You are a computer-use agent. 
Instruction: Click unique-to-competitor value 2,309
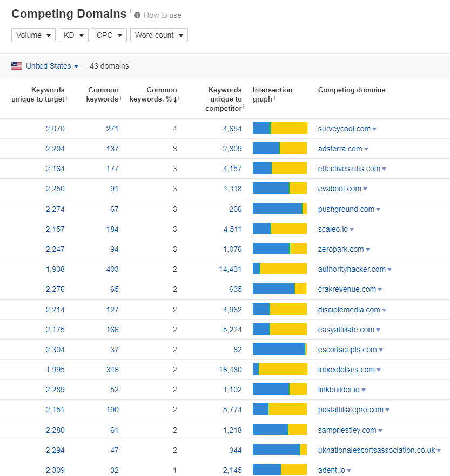(x=232, y=149)
